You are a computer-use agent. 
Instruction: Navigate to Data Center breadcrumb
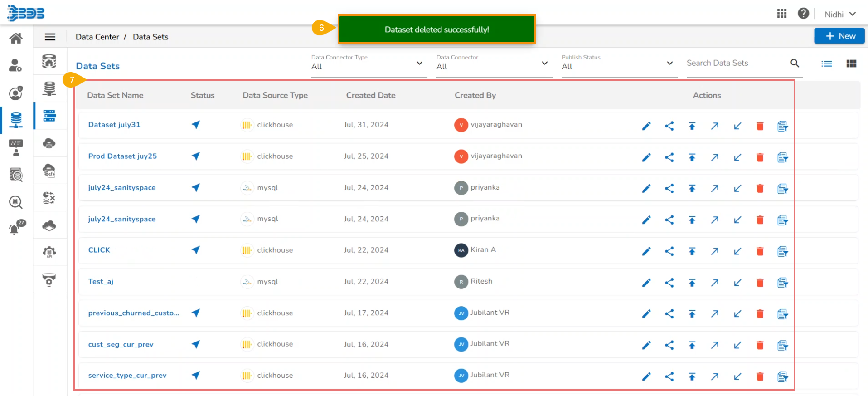97,37
